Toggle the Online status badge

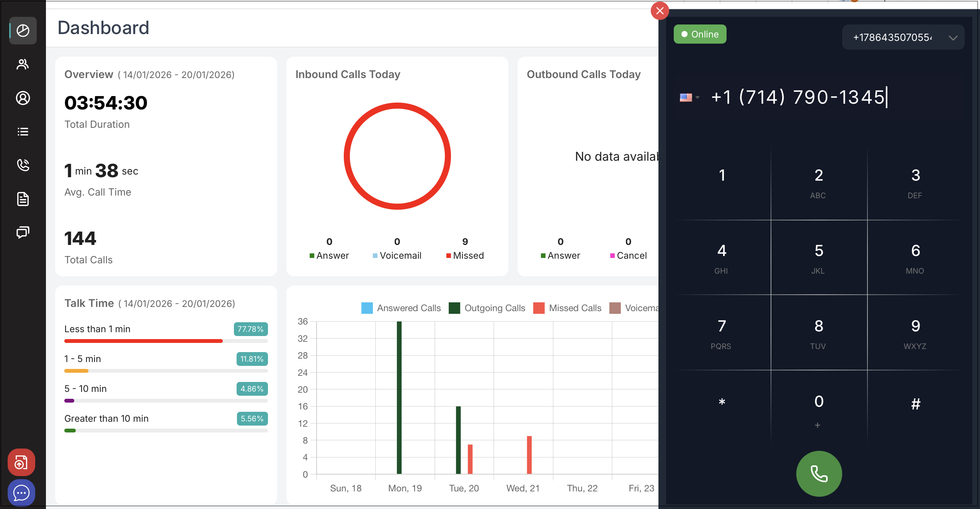coord(700,34)
